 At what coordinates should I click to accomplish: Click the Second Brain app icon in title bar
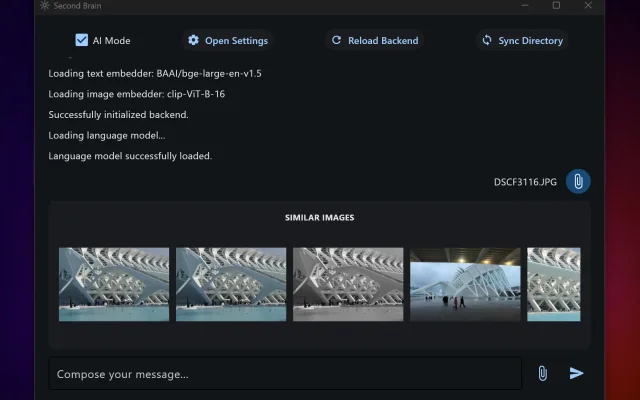tap(45, 5)
